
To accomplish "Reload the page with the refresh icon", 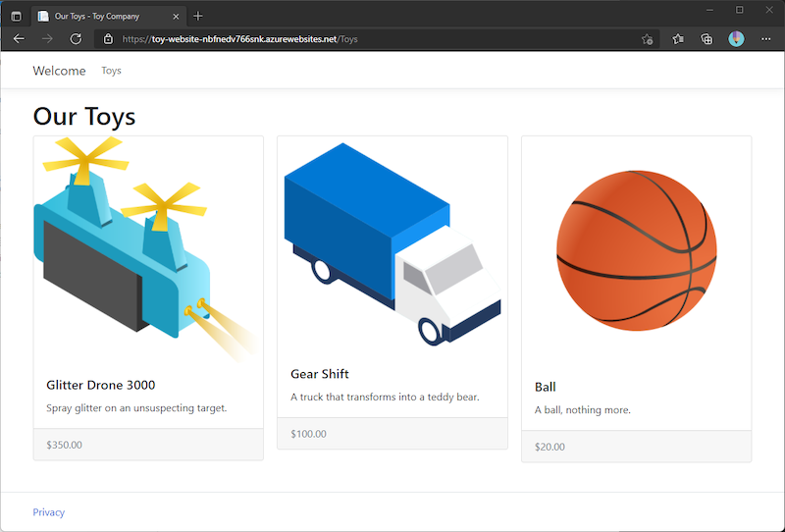I will (76, 39).
